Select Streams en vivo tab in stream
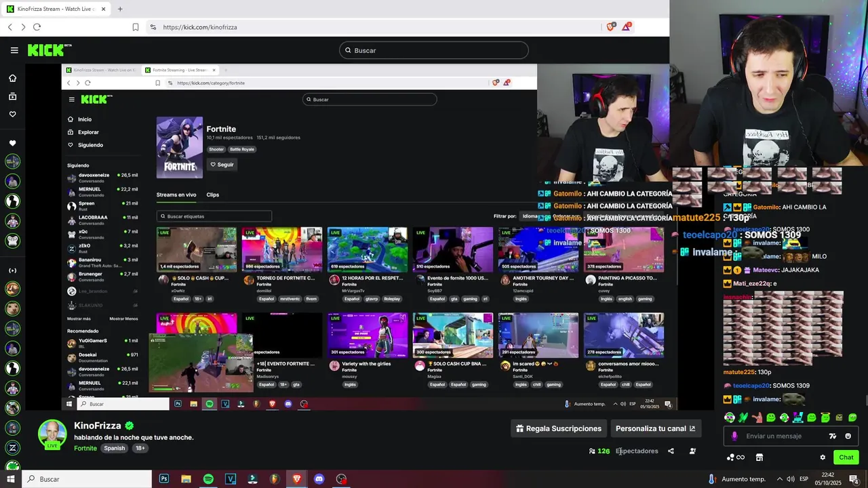Image resolution: width=868 pixels, height=488 pixels. pyautogui.click(x=176, y=195)
